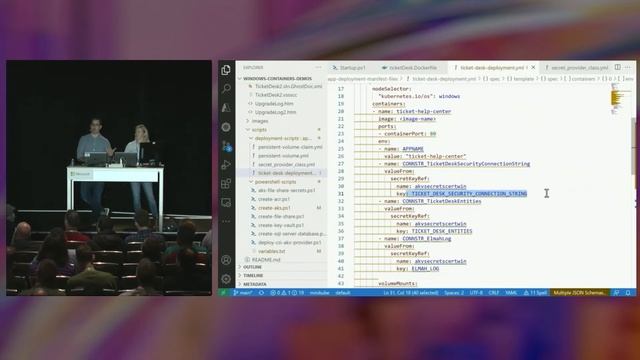The image size is (640, 360).
Task: Close the ticket-desk-deployment.yml tab
Action: [x=533, y=67]
